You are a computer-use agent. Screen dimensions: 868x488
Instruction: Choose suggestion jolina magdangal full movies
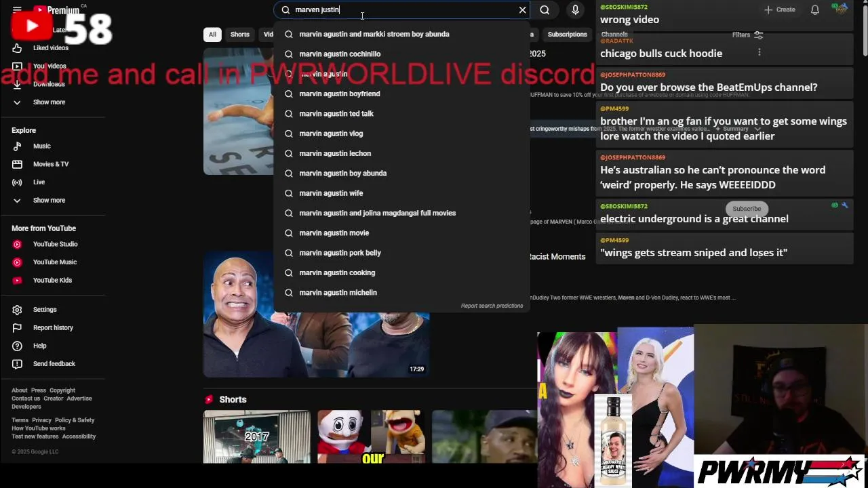click(401, 213)
